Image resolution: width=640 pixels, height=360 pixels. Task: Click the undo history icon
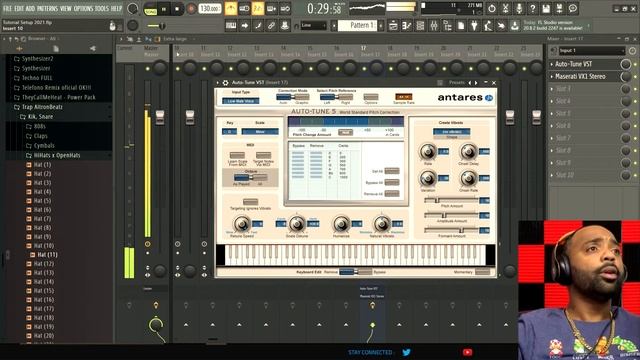pyautogui.click(x=492, y=9)
